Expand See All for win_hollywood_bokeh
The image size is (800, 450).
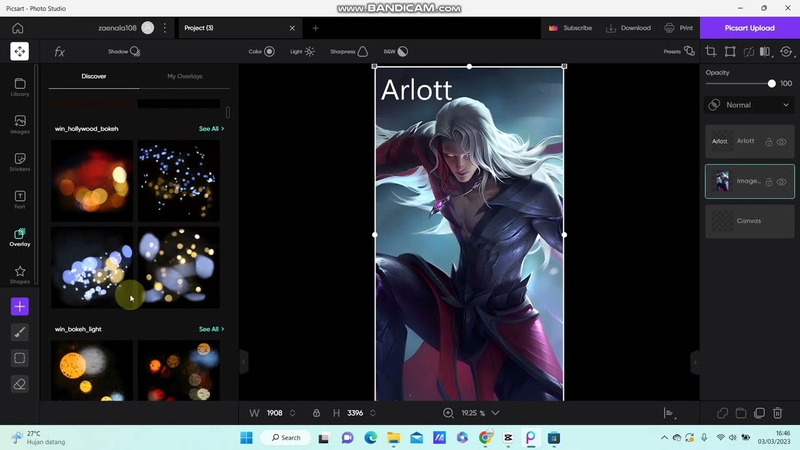click(x=210, y=129)
